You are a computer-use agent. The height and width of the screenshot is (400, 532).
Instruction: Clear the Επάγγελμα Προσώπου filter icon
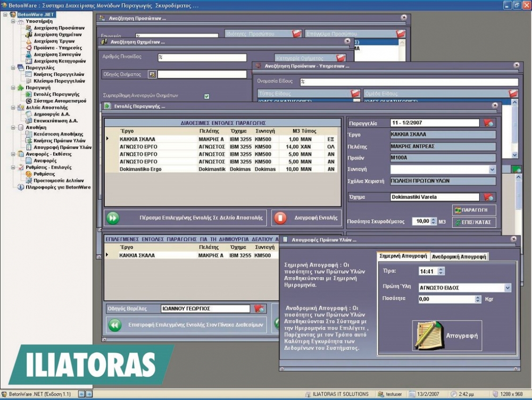point(401,34)
